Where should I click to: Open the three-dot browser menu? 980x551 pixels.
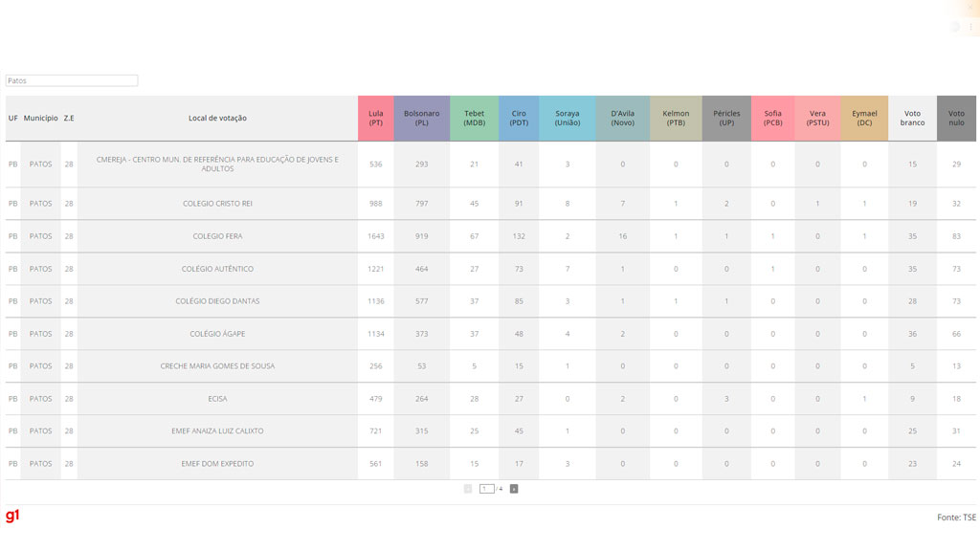tap(971, 27)
